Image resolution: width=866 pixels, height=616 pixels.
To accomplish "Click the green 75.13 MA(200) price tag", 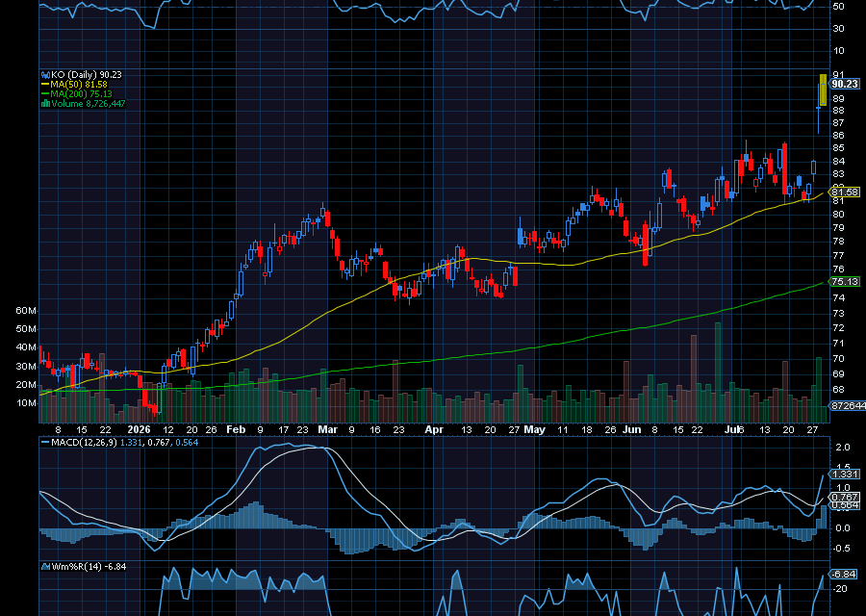I will [845, 282].
